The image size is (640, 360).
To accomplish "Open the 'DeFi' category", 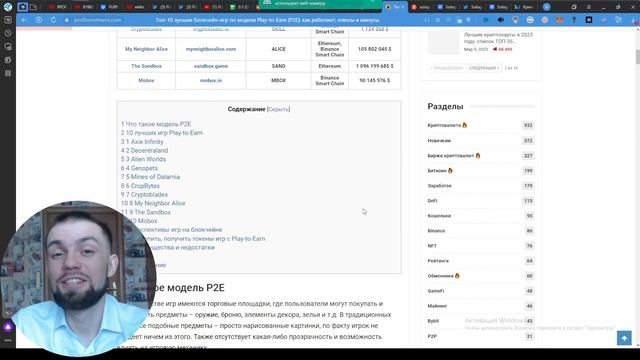I will pyautogui.click(x=432, y=201).
